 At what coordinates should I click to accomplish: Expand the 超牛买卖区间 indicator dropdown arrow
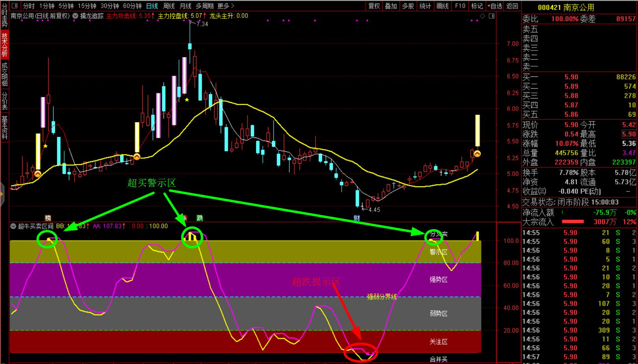click(13, 226)
